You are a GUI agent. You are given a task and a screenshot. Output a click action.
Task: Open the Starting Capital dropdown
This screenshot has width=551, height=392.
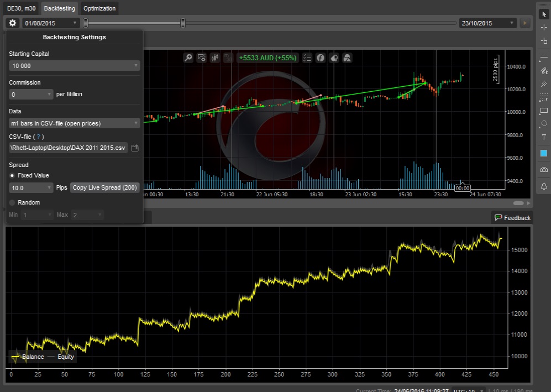[x=75, y=66]
